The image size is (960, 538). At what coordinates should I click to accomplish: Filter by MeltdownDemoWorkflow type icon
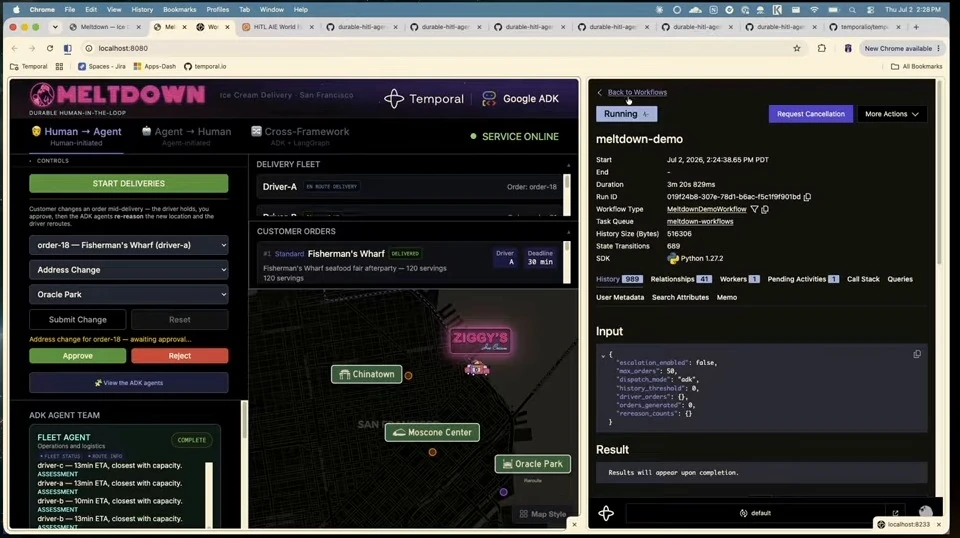[x=754, y=209]
